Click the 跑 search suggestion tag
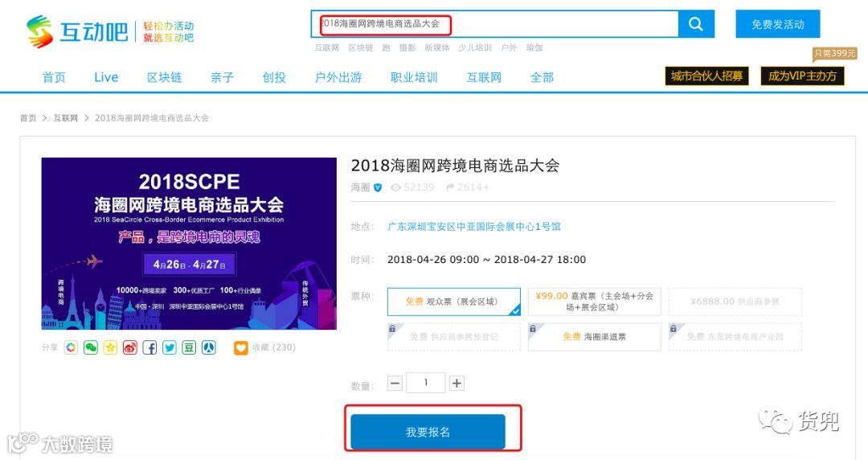868x460 pixels. [x=386, y=47]
